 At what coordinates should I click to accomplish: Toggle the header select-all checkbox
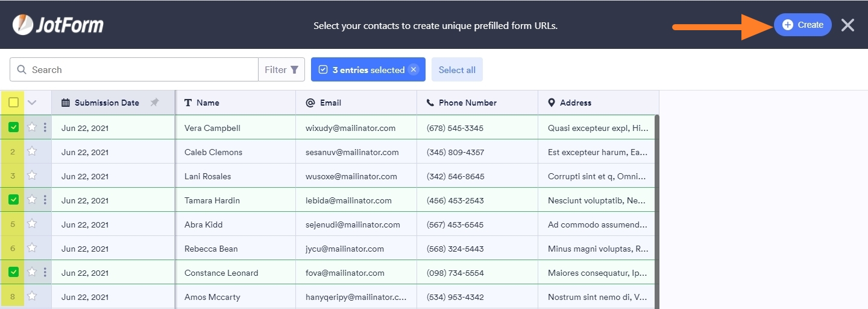pyautogui.click(x=13, y=103)
